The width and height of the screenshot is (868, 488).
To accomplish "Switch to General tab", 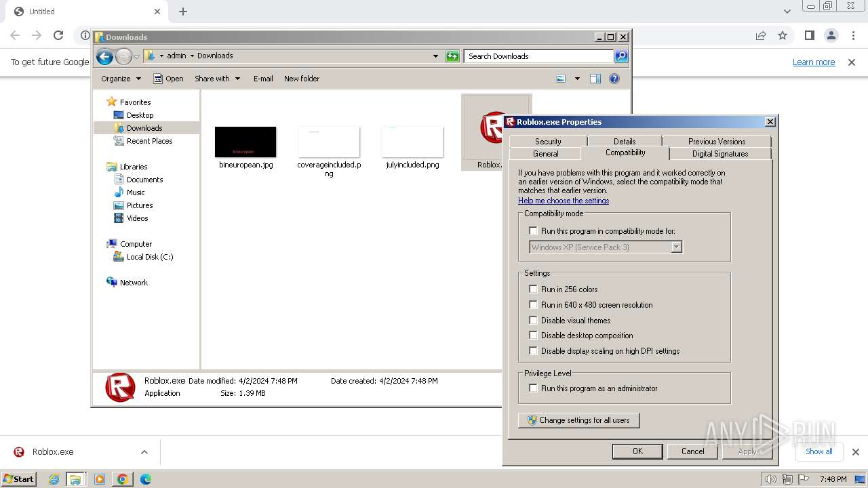I will 545,153.
